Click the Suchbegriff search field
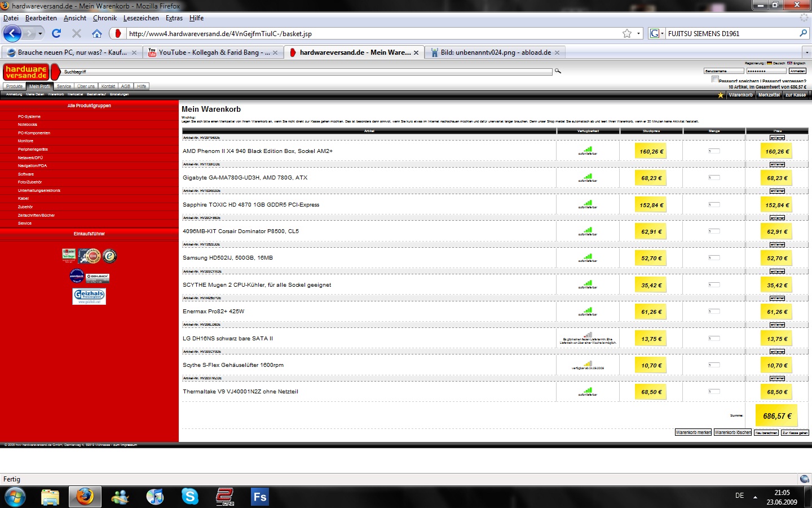The height and width of the screenshot is (508, 812). [x=307, y=72]
